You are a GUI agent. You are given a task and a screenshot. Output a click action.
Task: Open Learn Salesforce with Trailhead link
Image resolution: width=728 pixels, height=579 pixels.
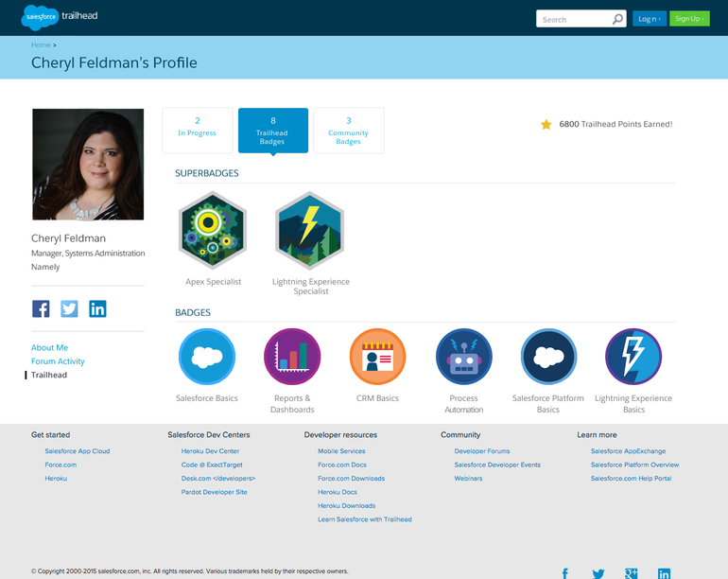pyautogui.click(x=364, y=519)
